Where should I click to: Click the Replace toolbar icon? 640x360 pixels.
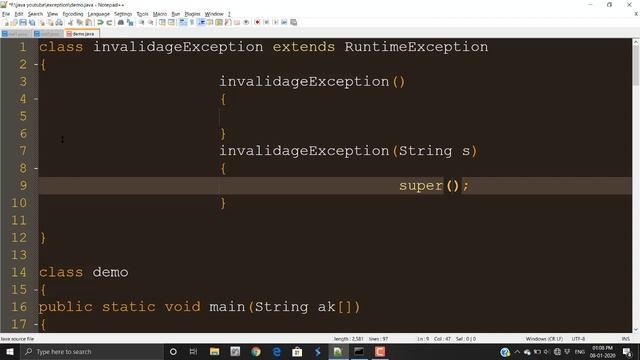click(130, 22)
